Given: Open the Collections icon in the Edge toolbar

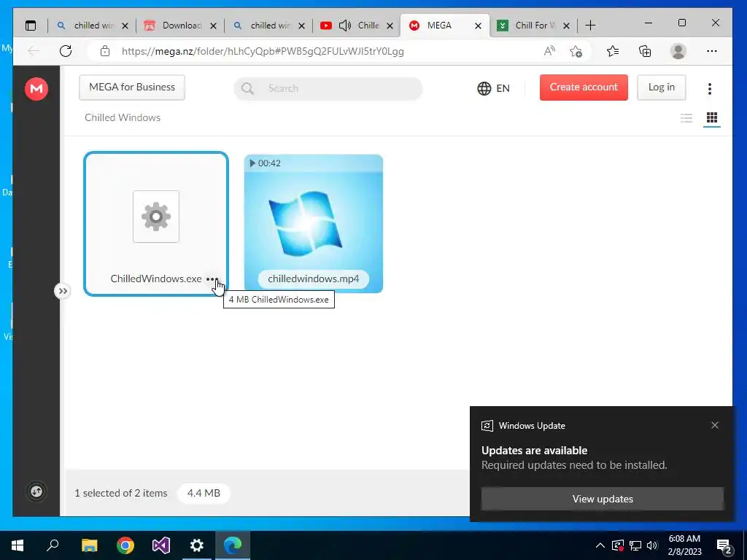Looking at the screenshot, I should point(645,51).
